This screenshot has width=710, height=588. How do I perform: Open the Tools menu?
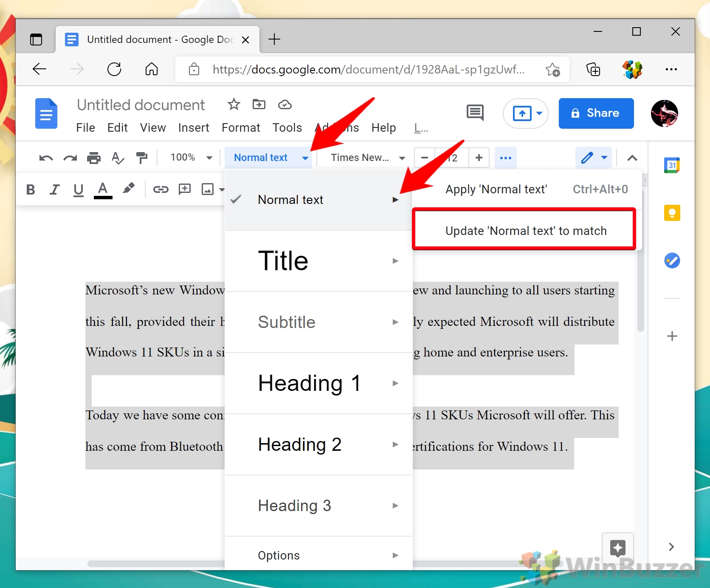[x=287, y=127]
